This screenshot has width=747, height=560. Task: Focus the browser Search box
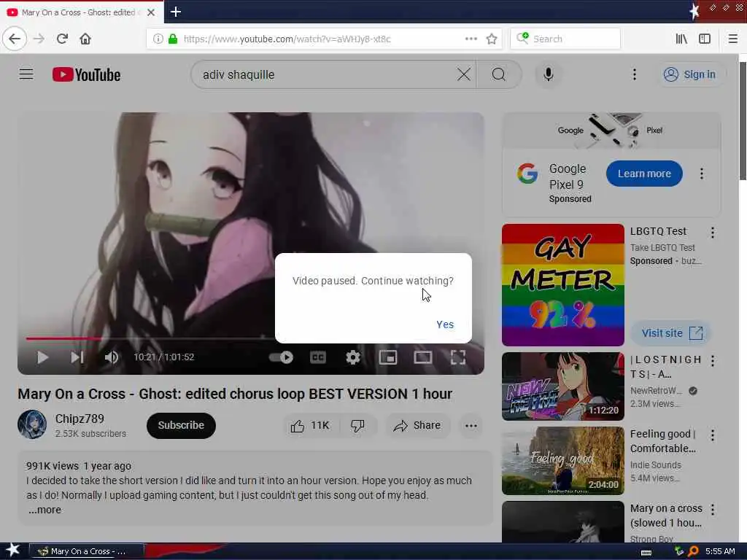(x=565, y=39)
